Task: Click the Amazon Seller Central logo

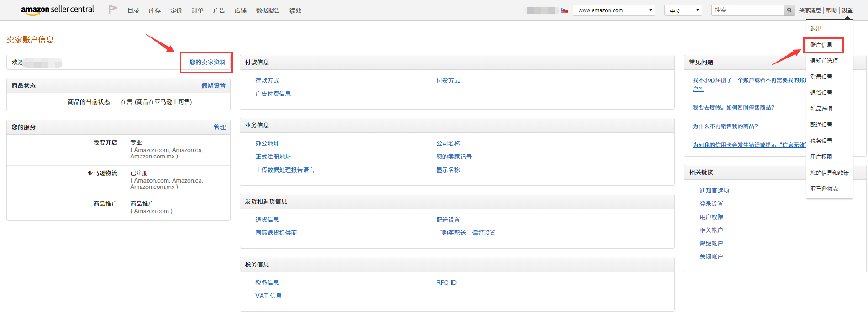Action: click(58, 10)
